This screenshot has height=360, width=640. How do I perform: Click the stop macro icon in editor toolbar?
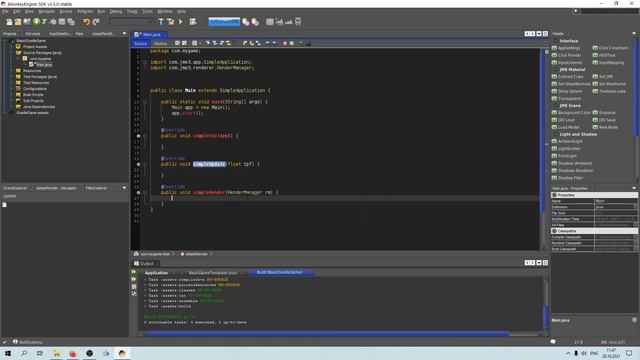pyautogui.click(x=291, y=43)
